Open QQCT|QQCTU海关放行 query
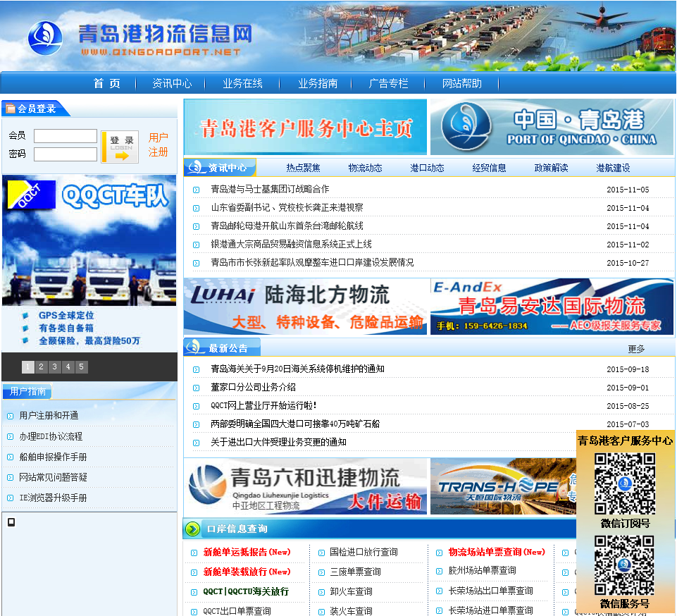 tap(246, 592)
